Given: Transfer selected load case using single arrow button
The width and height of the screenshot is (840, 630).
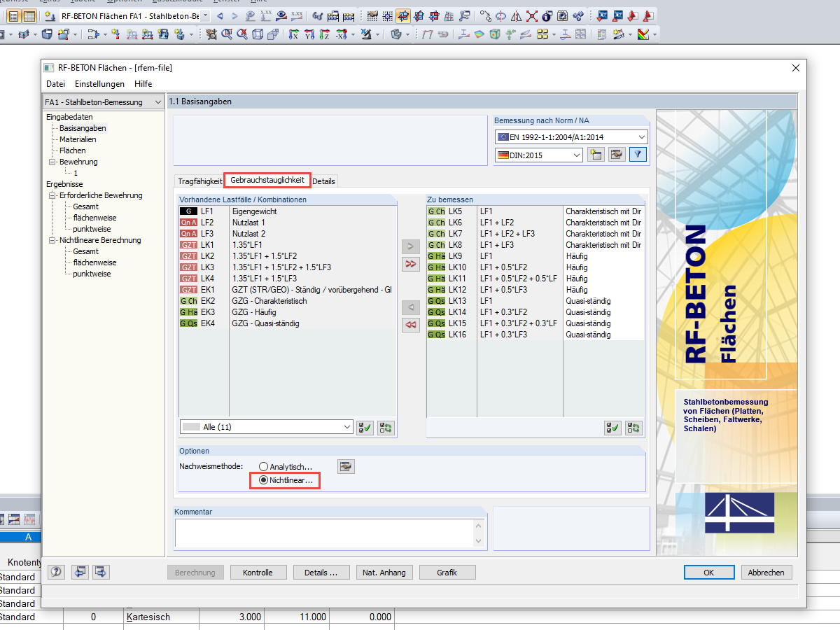Looking at the screenshot, I should click(410, 246).
